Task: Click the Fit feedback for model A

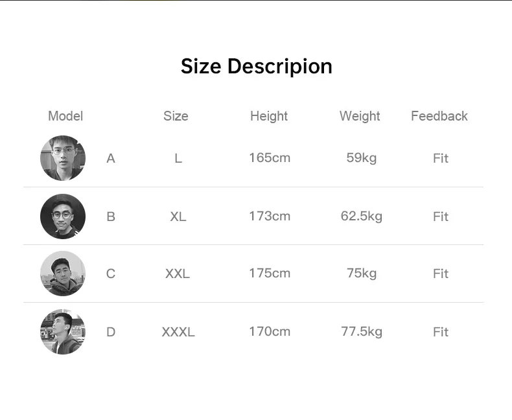Action: click(x=441, y=158)
